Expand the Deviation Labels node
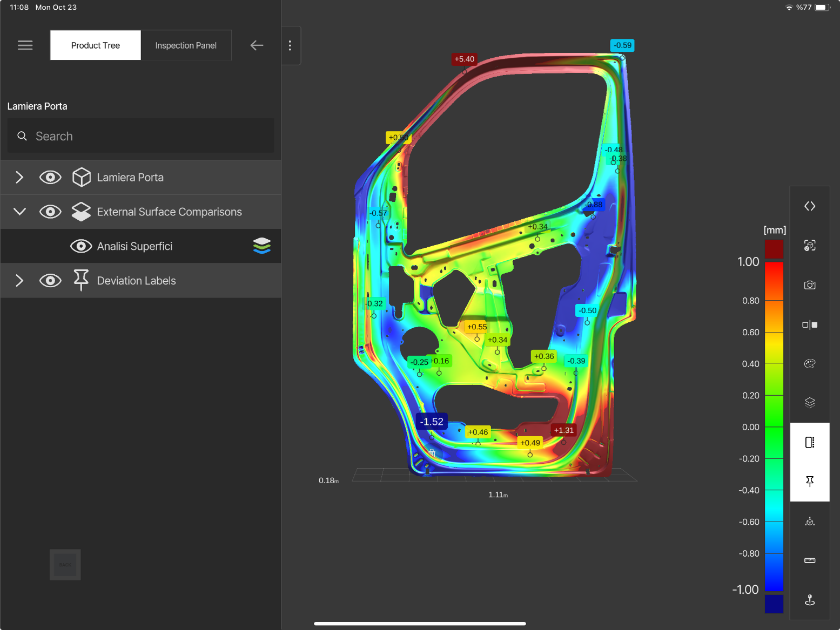Image resolution: width=840 pixels, height=630 pixels. coord(19,281)
